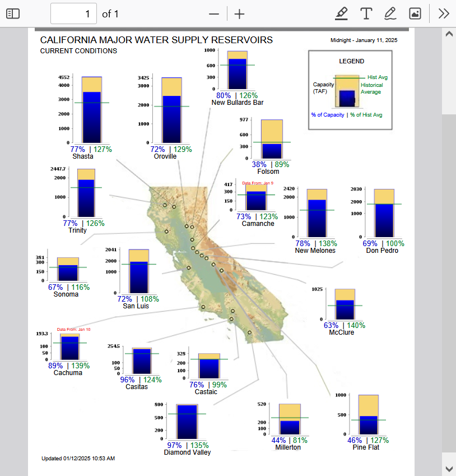The height and width of the screenshot is (476, 456).
Task: Zoom in with the plus button
Action: [239, 14]
